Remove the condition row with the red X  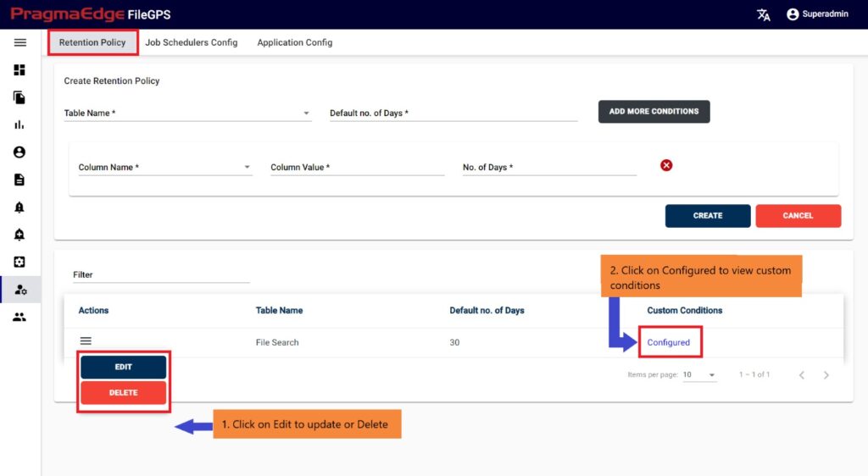tap(666, 165)
